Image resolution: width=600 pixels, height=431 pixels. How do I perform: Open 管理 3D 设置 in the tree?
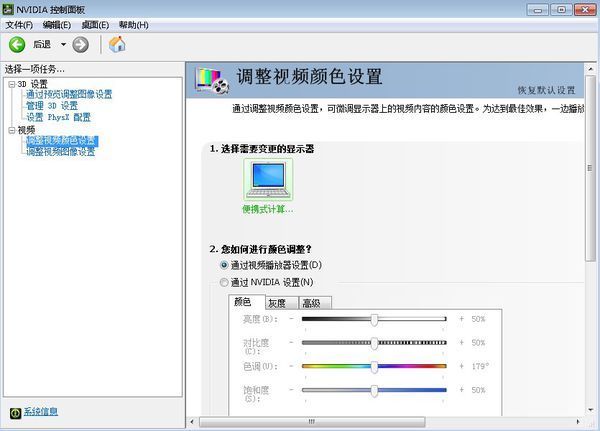point(52,106)
